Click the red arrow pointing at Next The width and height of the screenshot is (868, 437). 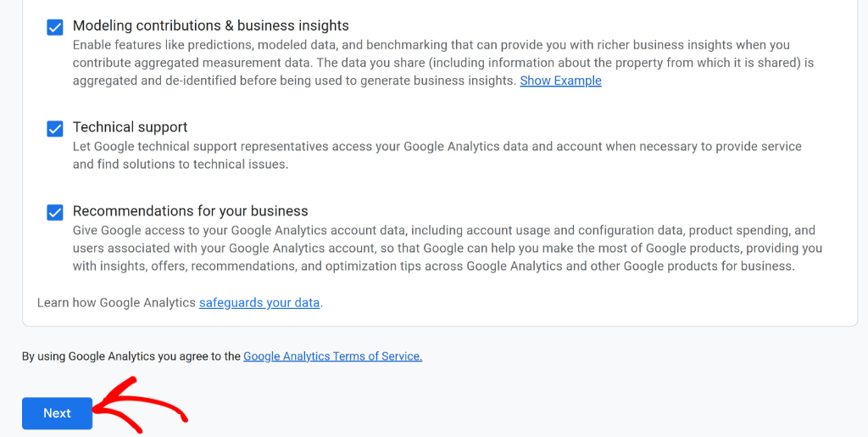click(x=140, y=405)
